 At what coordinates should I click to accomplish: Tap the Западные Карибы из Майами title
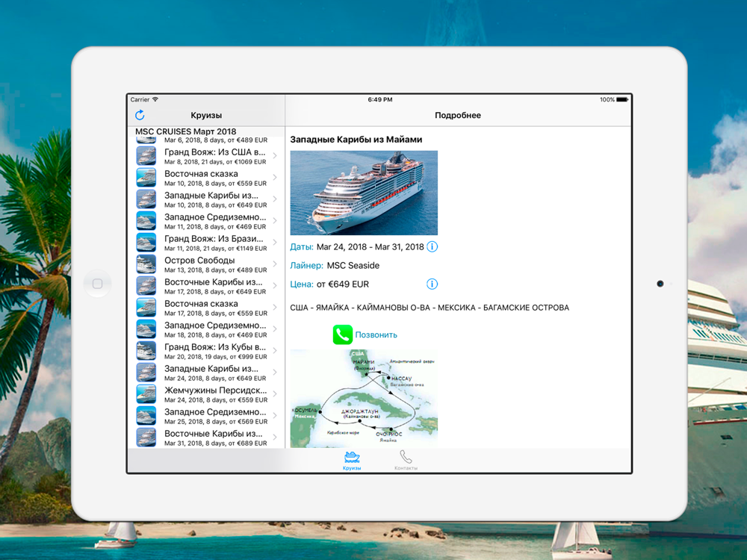[356, 140]
